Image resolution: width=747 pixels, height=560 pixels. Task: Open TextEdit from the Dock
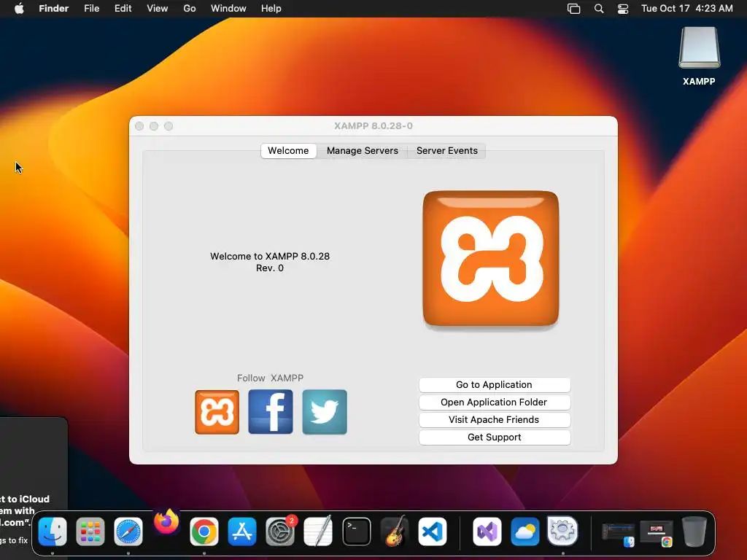(x=318, y=532)
